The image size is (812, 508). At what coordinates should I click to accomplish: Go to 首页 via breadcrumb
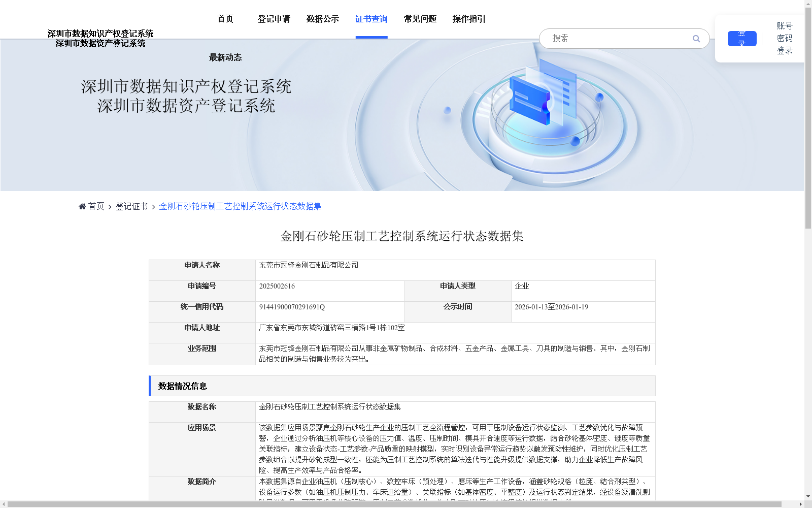click(96, 206)
